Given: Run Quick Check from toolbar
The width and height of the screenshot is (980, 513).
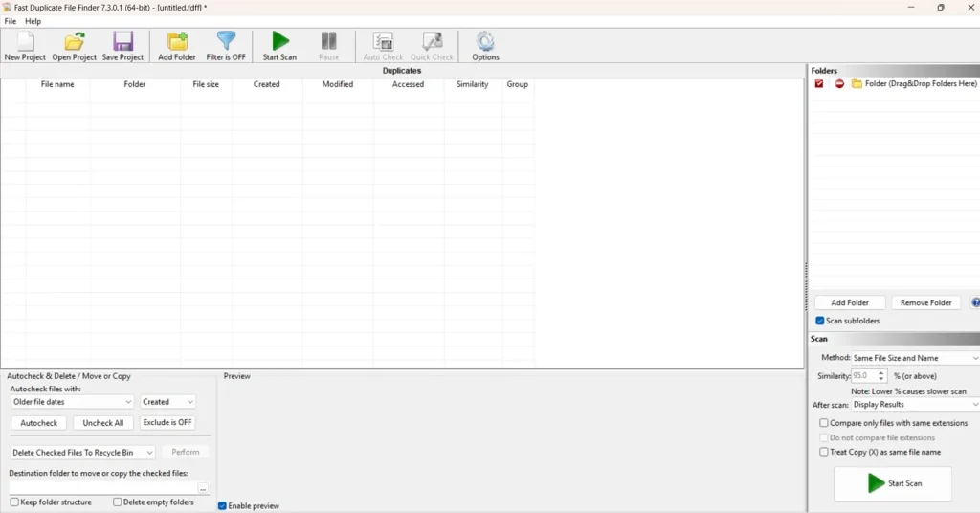Looking at the screenshot, I should pos(432,46).
